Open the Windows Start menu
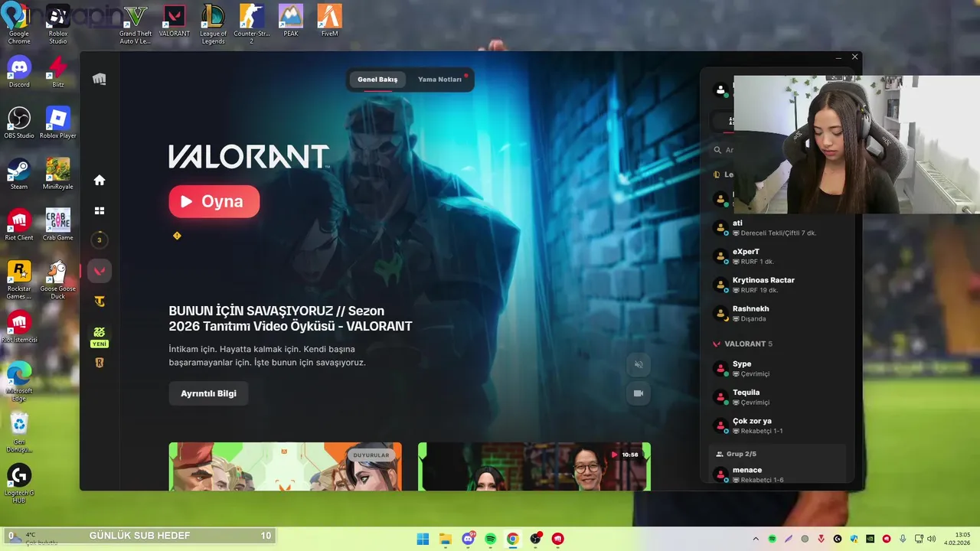This screenshot has height=551, width=980. (423, 539)
